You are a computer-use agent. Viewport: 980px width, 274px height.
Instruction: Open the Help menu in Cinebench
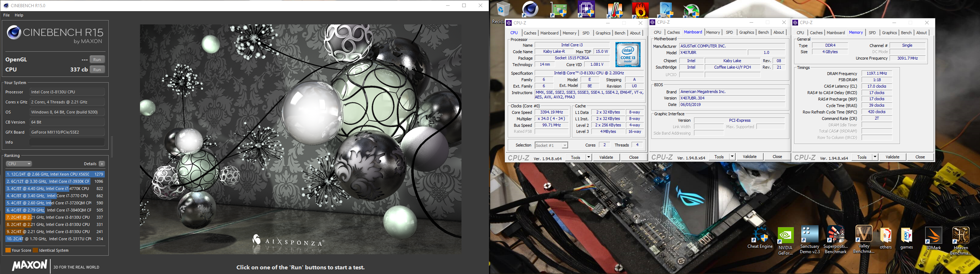pos(19,15)
